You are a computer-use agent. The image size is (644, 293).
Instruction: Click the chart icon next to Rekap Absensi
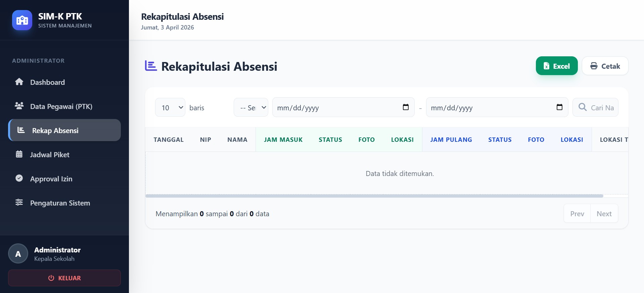click(x=21, y=130)
